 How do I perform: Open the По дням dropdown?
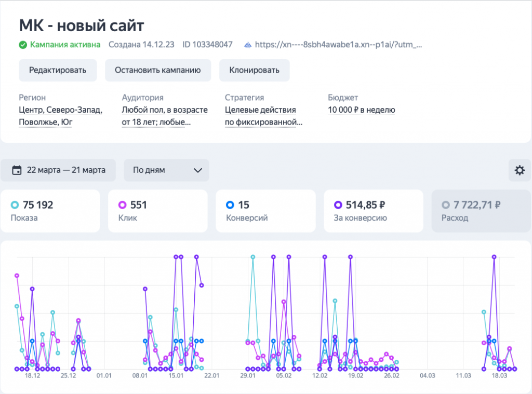(166, 170)
